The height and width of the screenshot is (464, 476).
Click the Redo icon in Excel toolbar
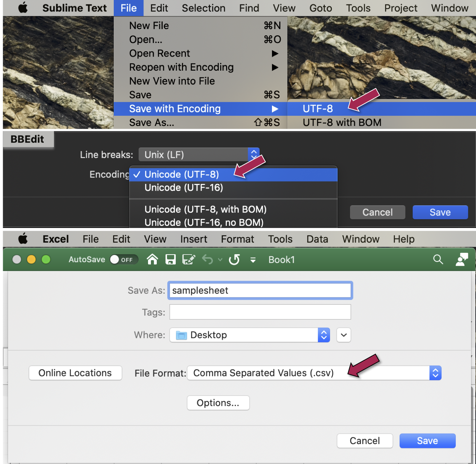234,259
